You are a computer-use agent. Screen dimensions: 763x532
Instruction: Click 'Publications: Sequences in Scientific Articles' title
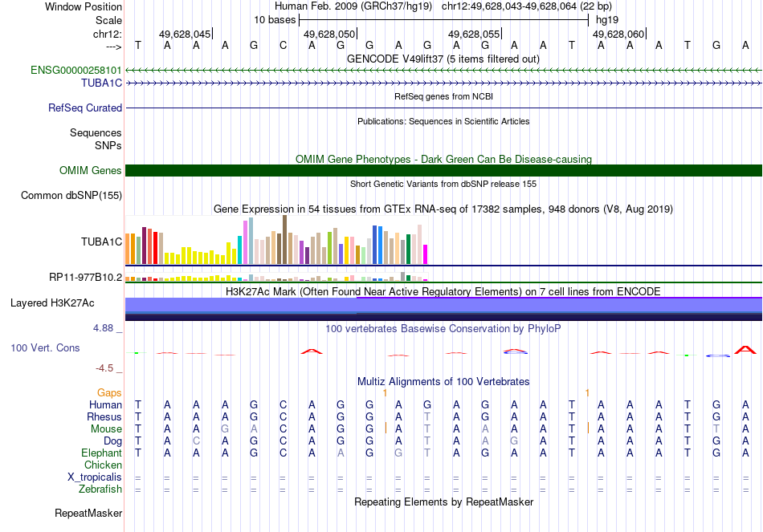click(443, 122)
